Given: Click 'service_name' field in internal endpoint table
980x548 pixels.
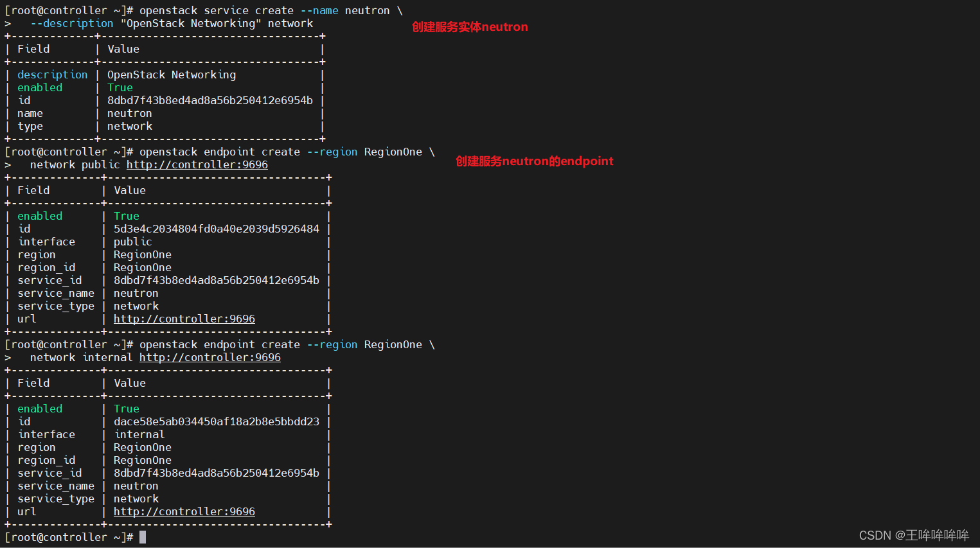Looking at the screenshot, I should tap(56, 486).
